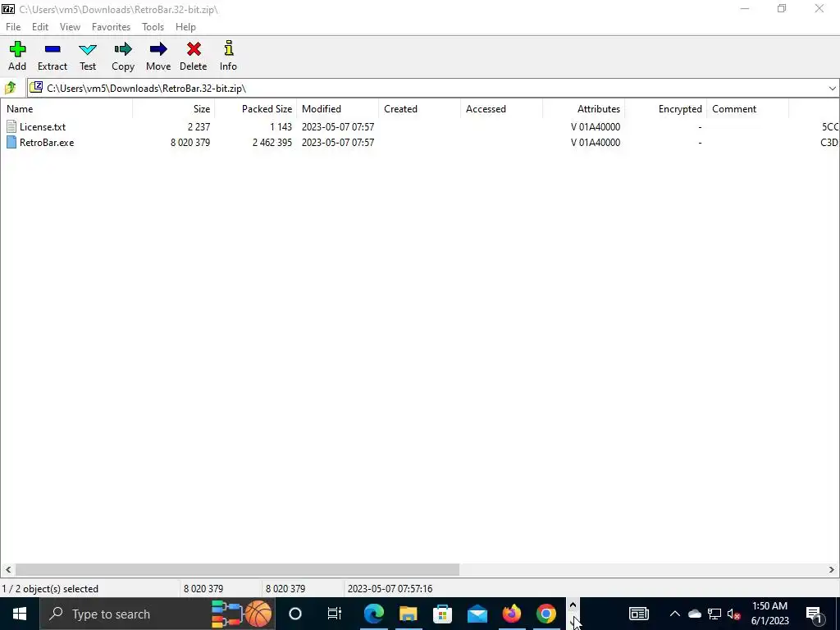Show hidden system tray icons
This screenshot has width=840, height=630.
coord(674,614)
